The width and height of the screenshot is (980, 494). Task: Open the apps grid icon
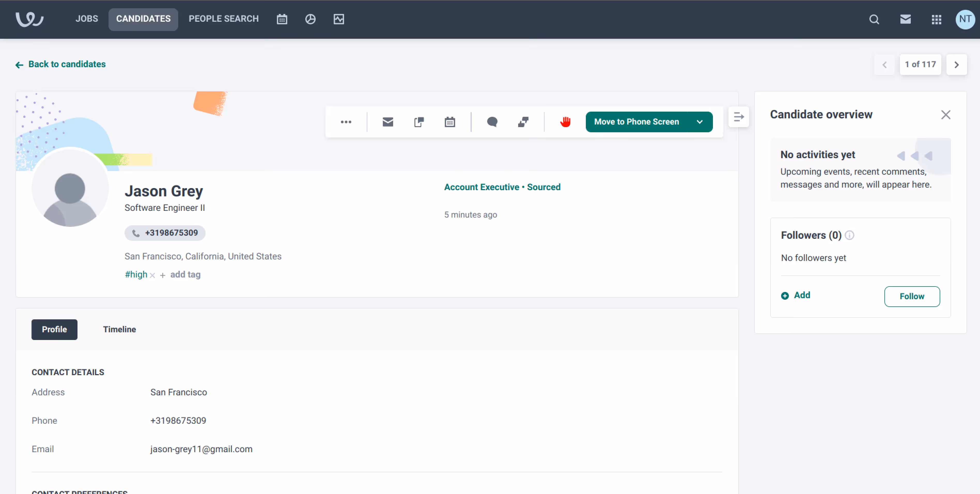click(937, 19)
